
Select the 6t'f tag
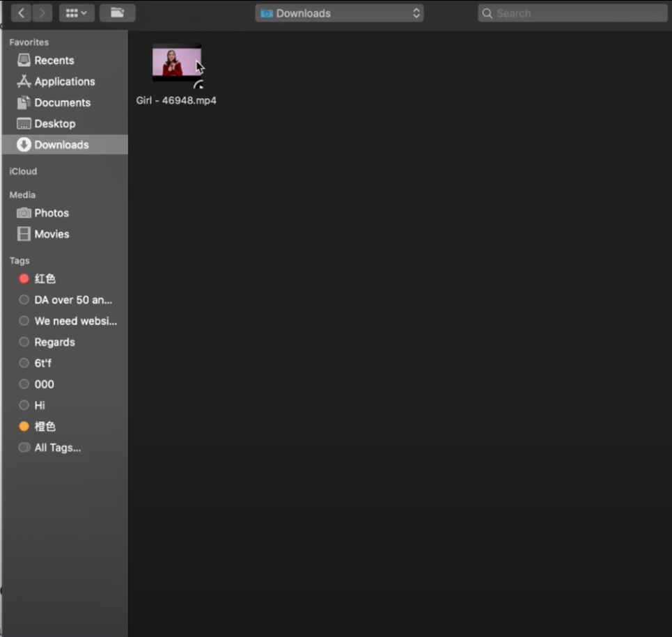pyautogui.click(x=65, y=363)
